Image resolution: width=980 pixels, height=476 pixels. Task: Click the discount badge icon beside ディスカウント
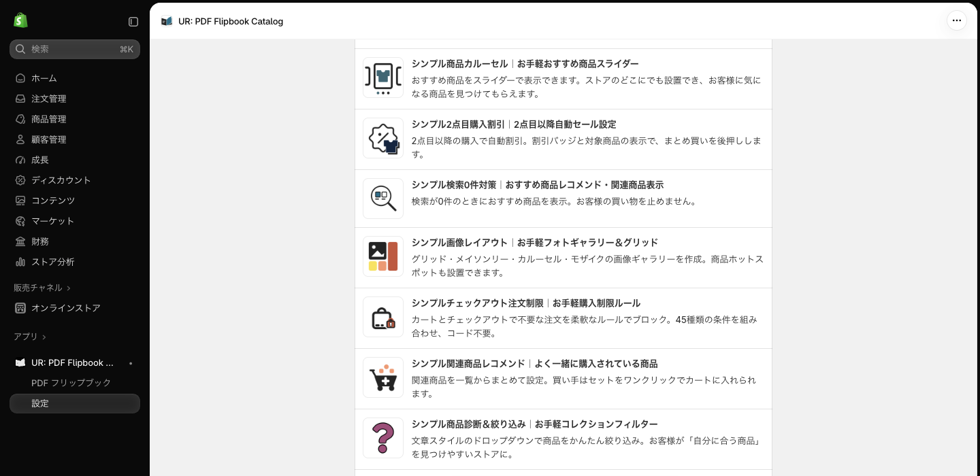pyautogui.click(x=20, y=180)
